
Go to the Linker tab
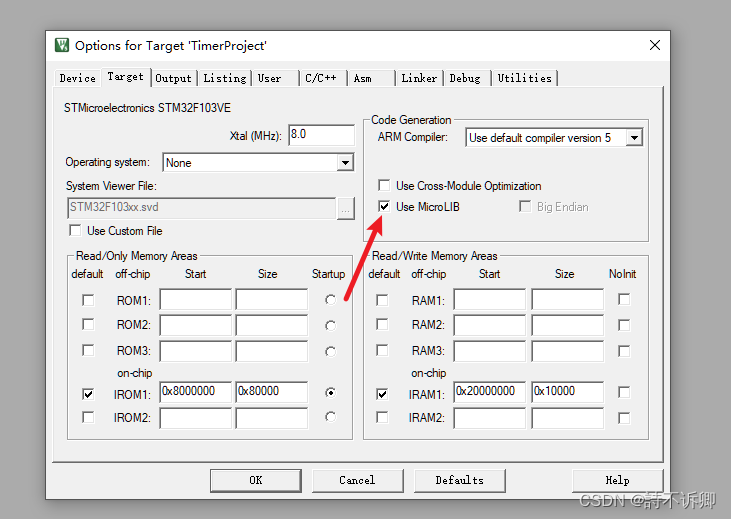point(419,78)
